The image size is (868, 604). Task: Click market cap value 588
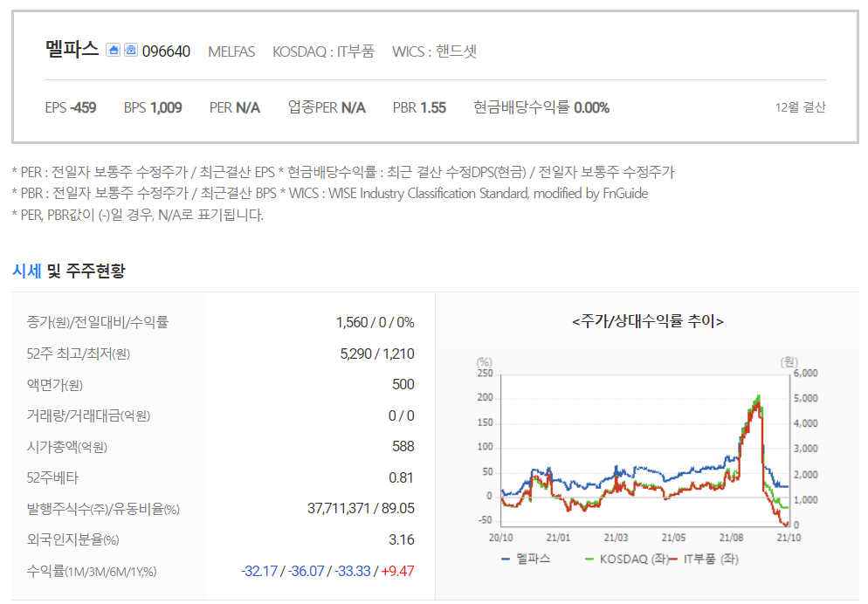pos(403,446)
